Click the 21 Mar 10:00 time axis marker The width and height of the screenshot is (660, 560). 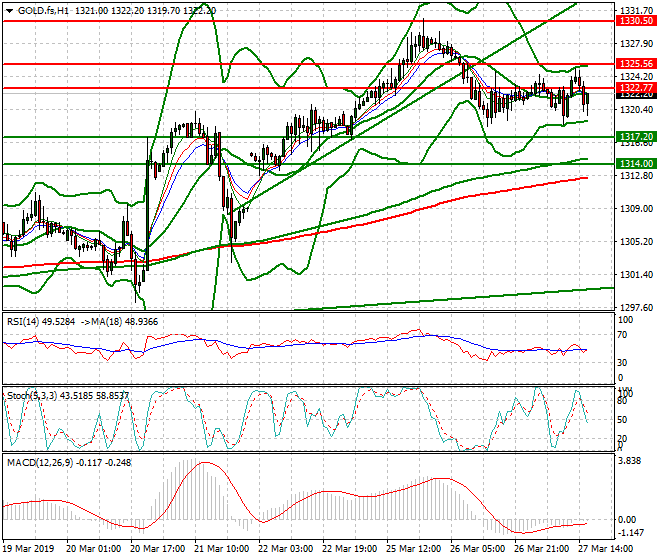pos(222,549)
